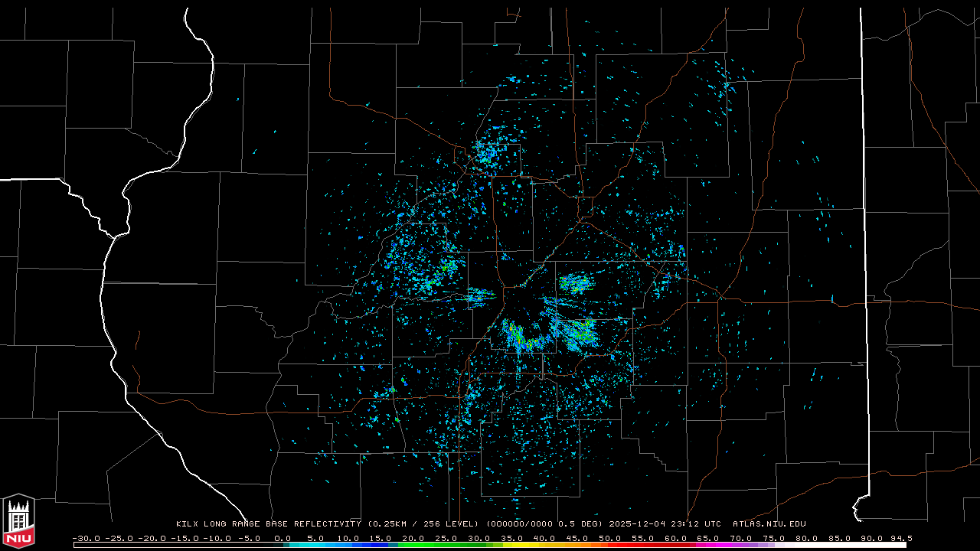Click the 70.0 scale label
This screenshot has width=980, height=551.
(x=741, y=539)
